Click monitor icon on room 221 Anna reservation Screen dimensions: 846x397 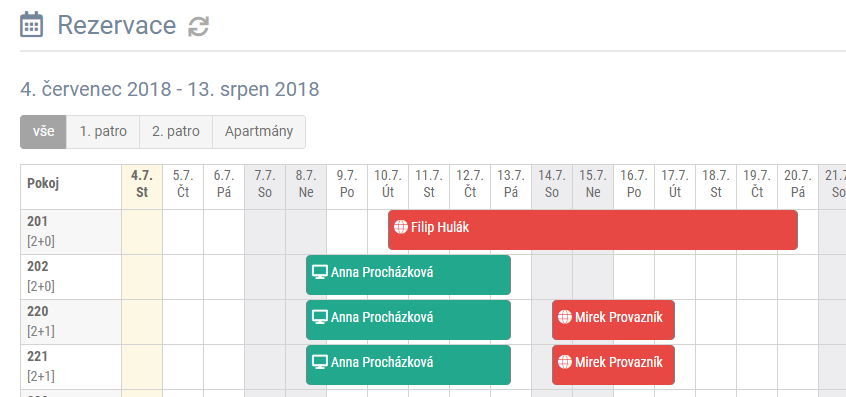point(320,362)
